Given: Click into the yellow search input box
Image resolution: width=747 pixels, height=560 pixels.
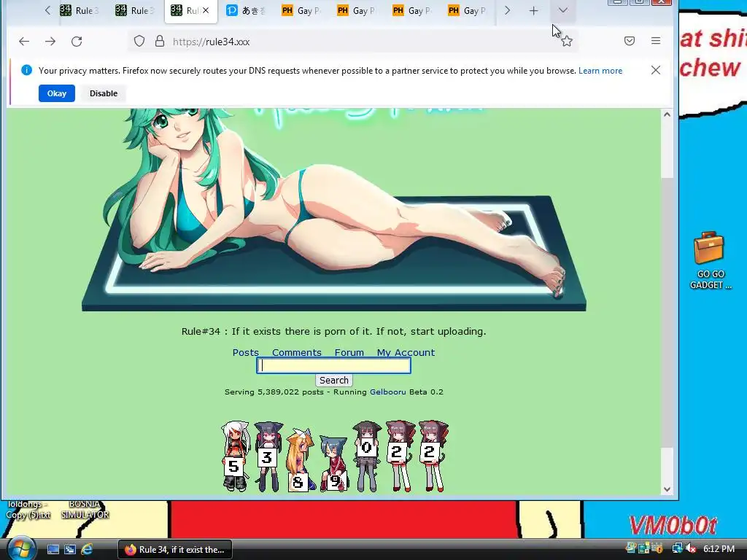Looking at the screenshot, I should tap(333, 365).
